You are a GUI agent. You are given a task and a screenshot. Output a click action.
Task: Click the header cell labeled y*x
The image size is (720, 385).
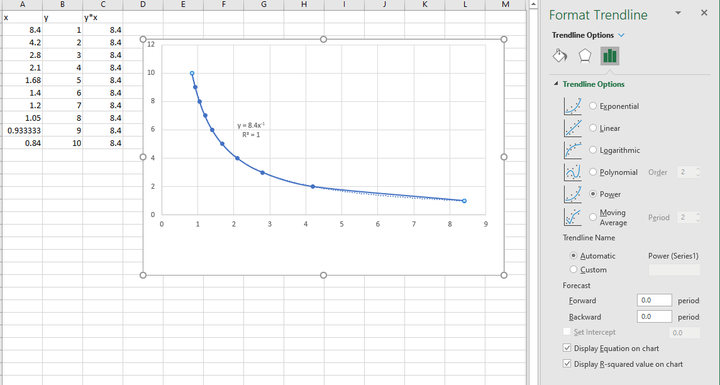tap(103, 18)
